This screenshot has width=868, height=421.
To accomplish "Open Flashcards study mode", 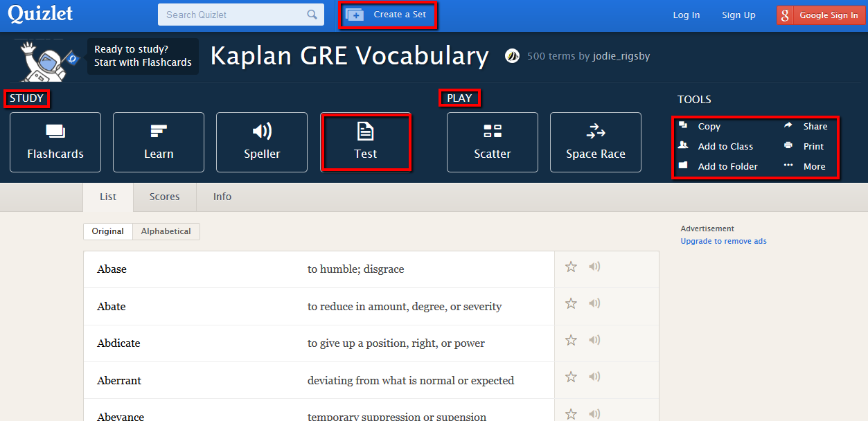I will 55,142.
